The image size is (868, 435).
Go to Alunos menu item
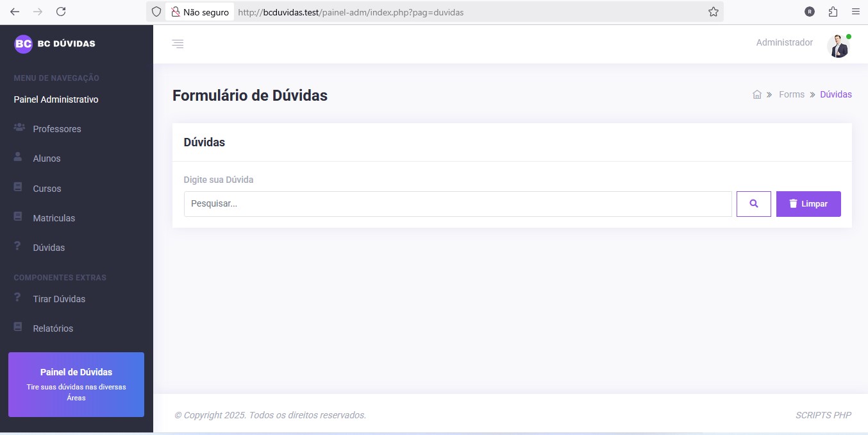[47, 158]
